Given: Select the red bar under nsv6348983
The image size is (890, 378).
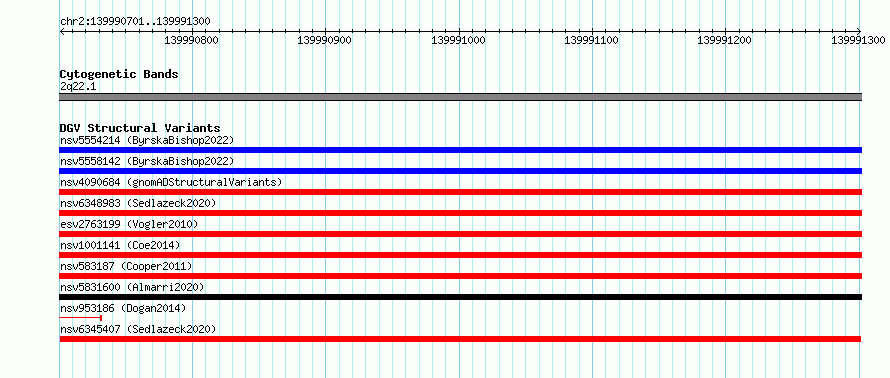Looking at the screenshot, I should click(x=460, y=213).
